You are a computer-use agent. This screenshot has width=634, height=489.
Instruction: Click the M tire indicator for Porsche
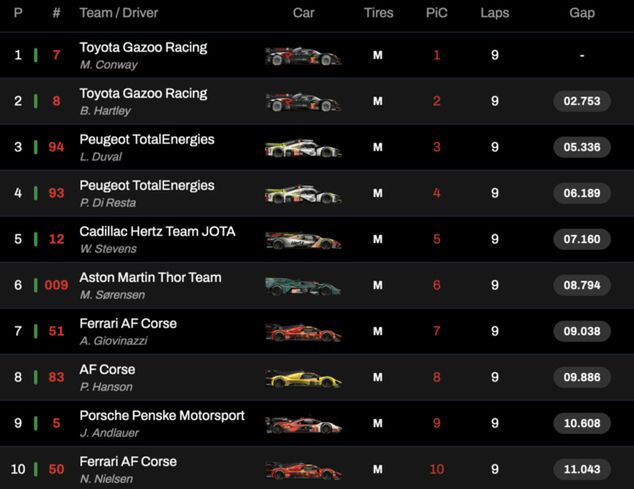[378, 424]
